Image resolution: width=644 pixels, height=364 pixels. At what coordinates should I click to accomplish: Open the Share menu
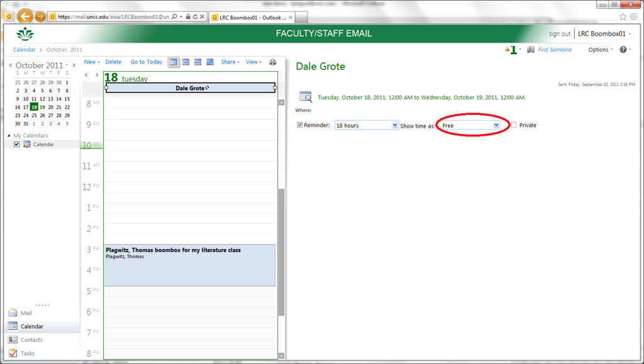pyautogui.click(x=229, y=62)
